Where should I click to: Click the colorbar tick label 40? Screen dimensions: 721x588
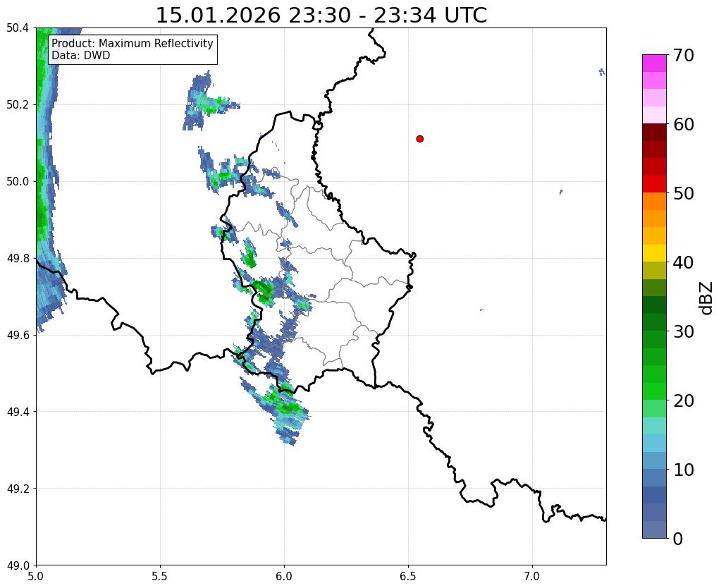(x=684, y=262)
